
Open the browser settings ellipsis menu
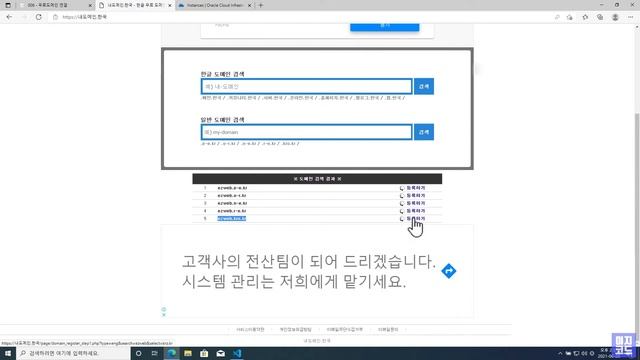[x=631, y=17]
